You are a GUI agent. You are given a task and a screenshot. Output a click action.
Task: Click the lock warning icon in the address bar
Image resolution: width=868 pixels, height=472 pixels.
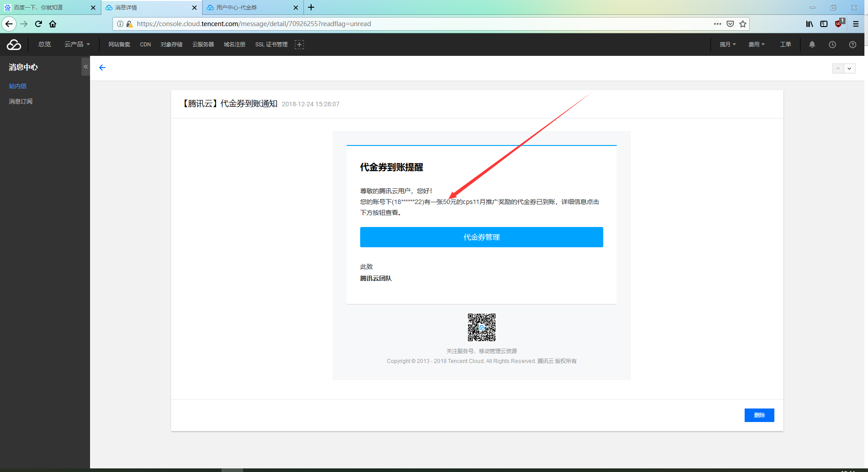tap(130, 24)
